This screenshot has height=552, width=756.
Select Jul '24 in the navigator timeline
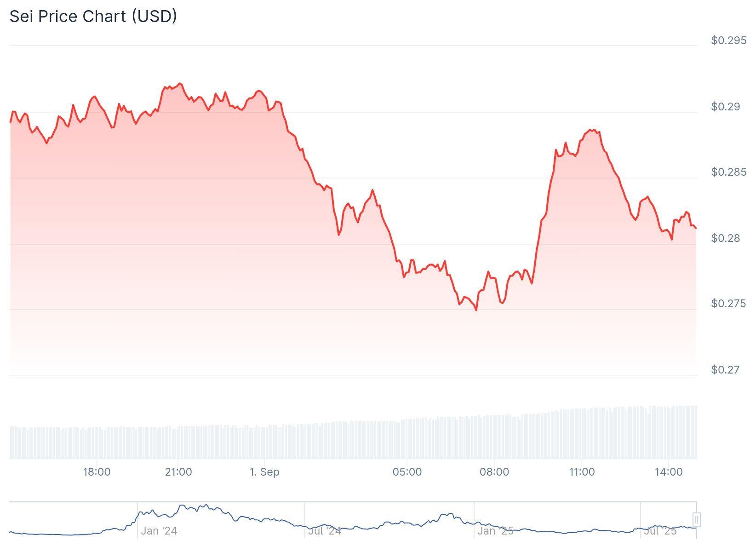pyautogui.click(x=325, y=531)
